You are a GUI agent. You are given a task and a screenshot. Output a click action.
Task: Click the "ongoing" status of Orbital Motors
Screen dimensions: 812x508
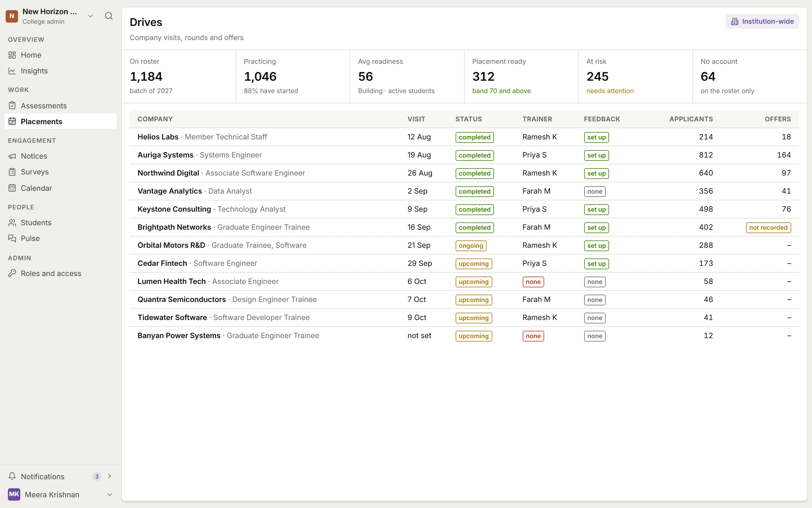471,246
